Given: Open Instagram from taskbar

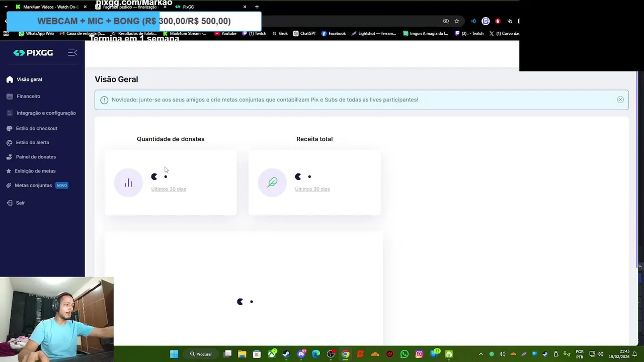Looking at the screenshot, I should [x=419, y=354].
